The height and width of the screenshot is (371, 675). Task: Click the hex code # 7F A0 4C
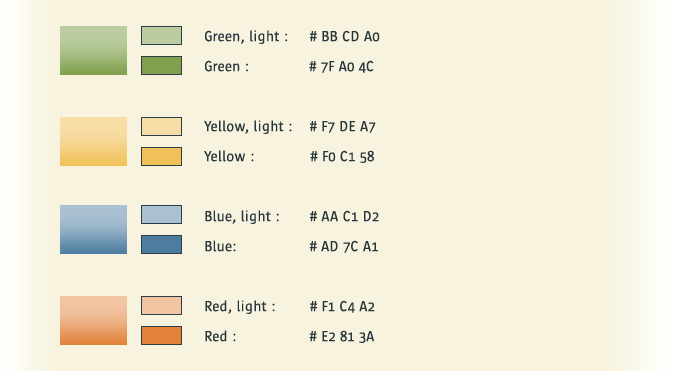tap(341, 67)
